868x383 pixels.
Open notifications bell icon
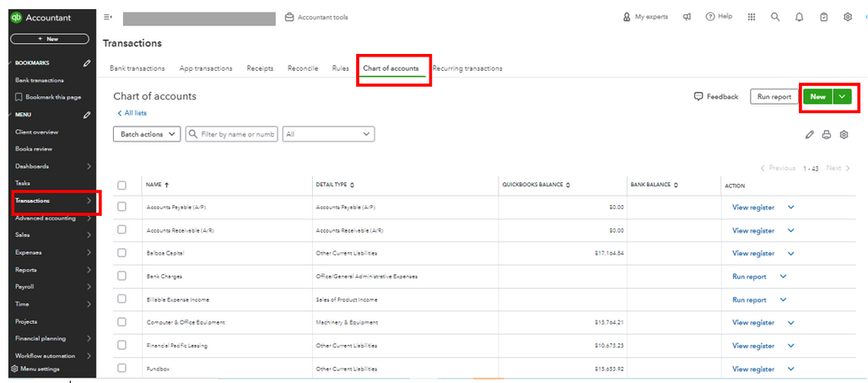click(800, 17)
